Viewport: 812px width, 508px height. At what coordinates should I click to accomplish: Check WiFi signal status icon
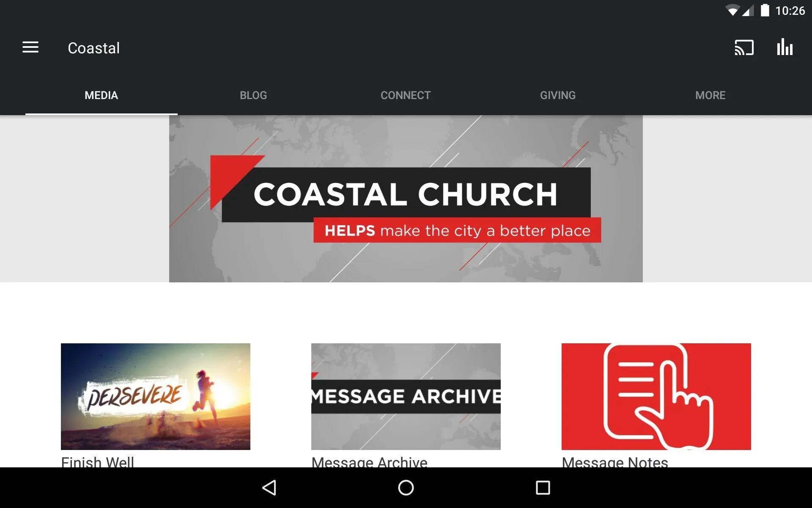[733, 11]
